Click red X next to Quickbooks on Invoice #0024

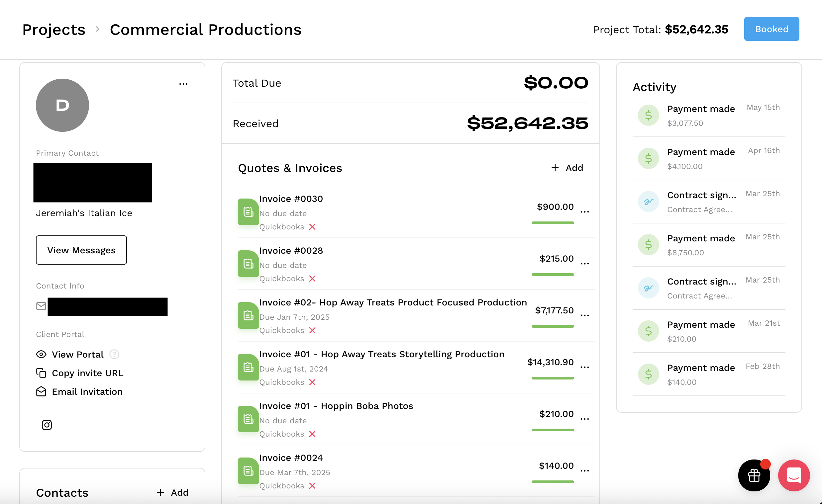[312, 486]
